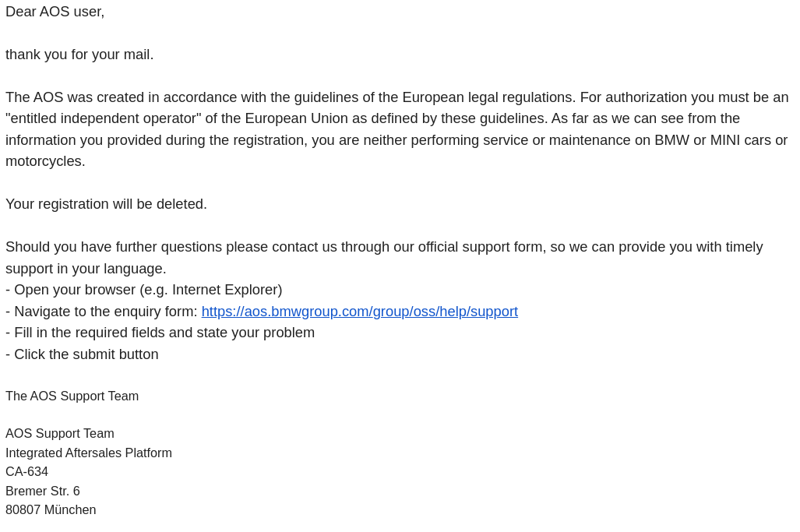This screenshot has height=532, width=800.
Task: Click the 'Dear AOS user,' greeting line
Action: tap(55, 12)
